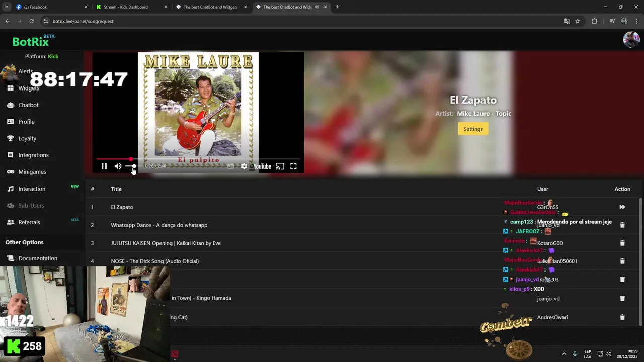Viewport: 644px width, 362px height.
Task: Click the taskbar microphone icon
Action: point(575,354)
